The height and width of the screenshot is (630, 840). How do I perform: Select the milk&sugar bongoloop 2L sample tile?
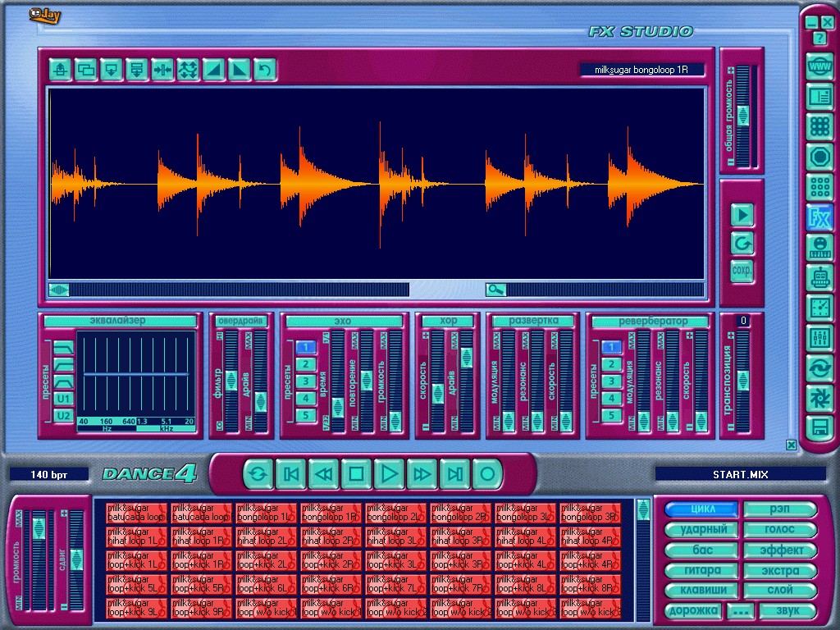[395, 514]
